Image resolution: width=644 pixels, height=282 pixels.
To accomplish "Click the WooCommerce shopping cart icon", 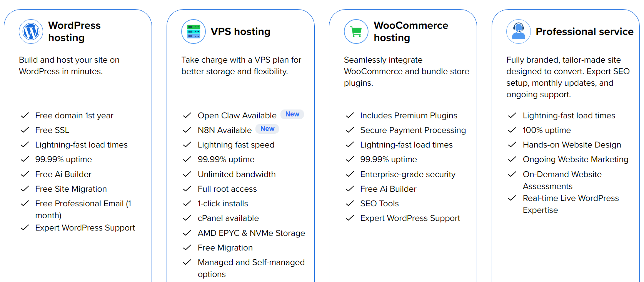I will [x=356, y=32].
